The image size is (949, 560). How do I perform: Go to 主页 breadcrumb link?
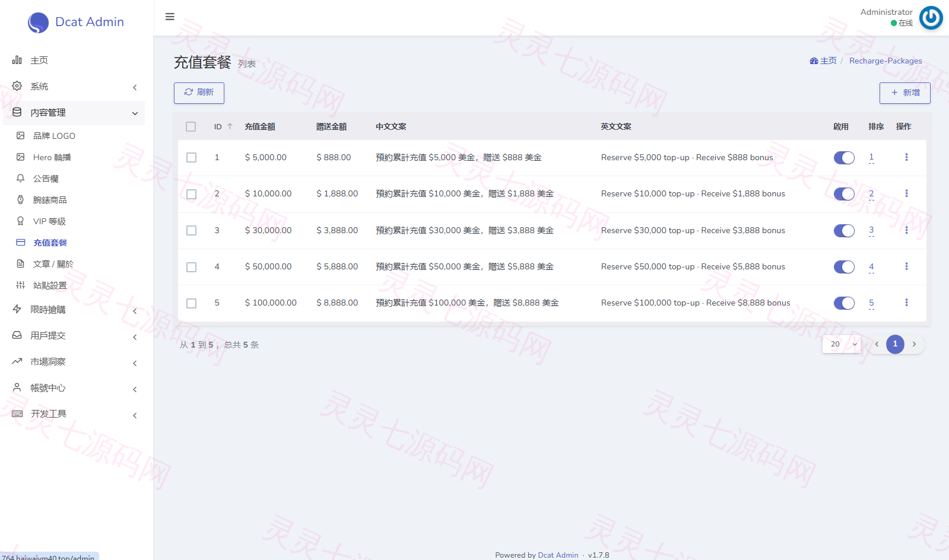[823, 61]
